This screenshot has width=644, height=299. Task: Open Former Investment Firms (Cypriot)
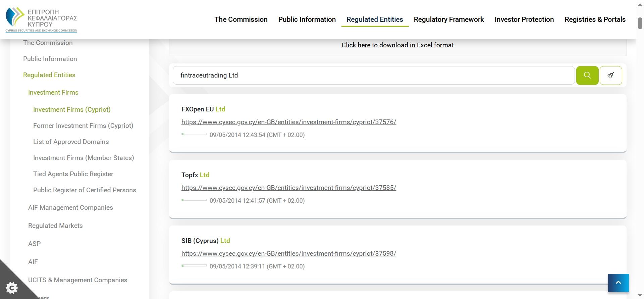[83, 126]
